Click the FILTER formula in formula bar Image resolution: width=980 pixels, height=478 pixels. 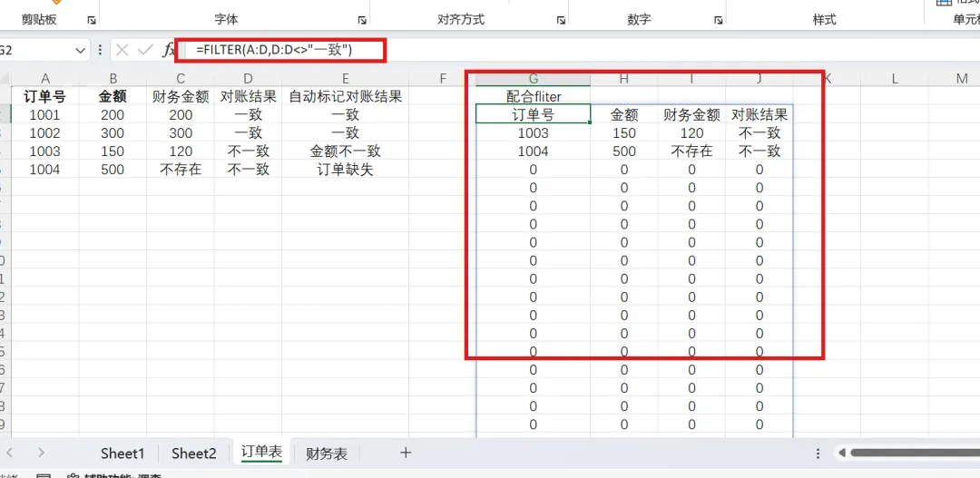[x=274, y=50]
